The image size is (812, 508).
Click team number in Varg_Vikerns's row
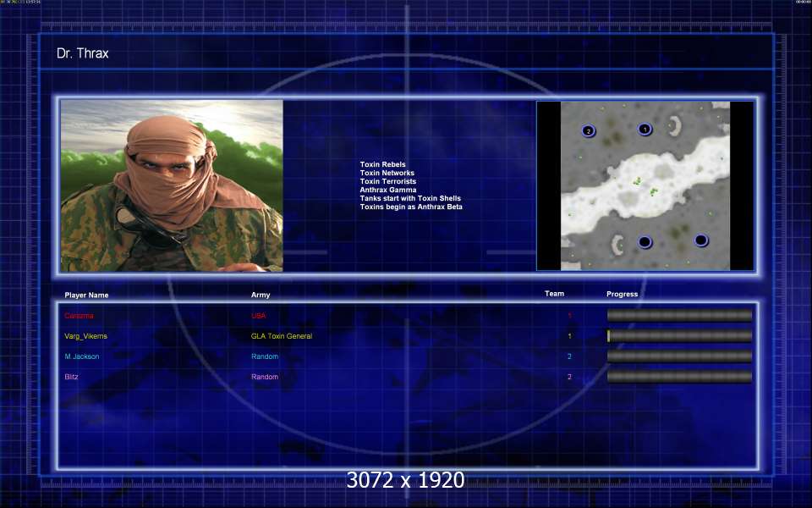pyautogui.click(x=569, y=336)
